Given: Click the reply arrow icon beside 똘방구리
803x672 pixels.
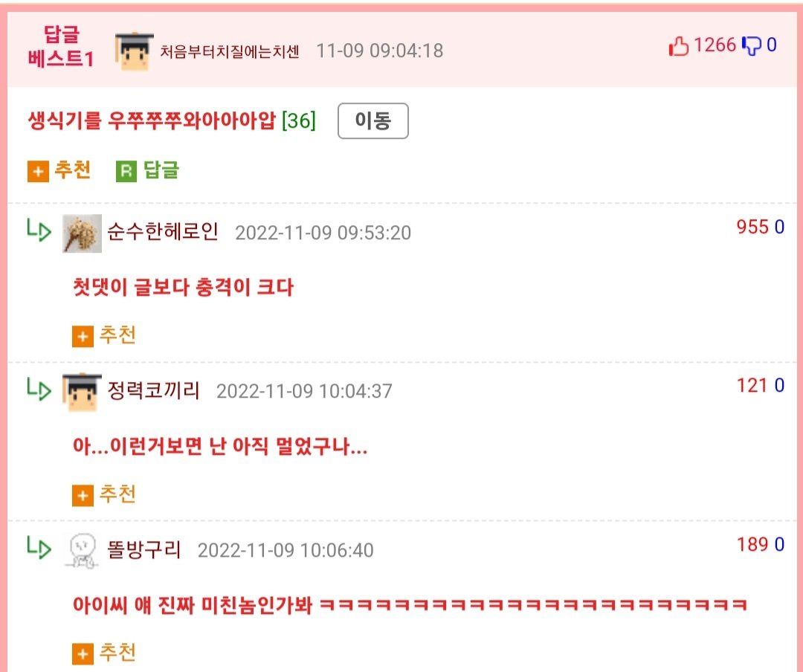Looking at the screenshot, I should pos(39,548).
